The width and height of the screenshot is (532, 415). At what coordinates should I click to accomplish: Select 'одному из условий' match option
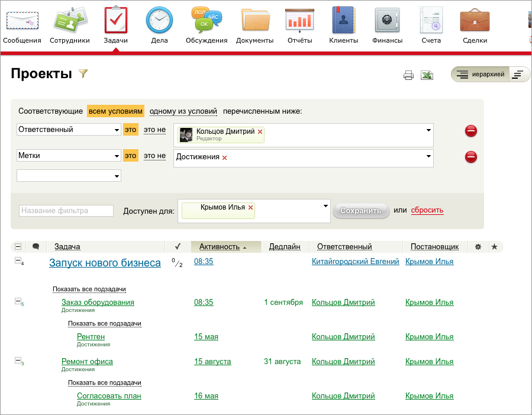[183, 111]
